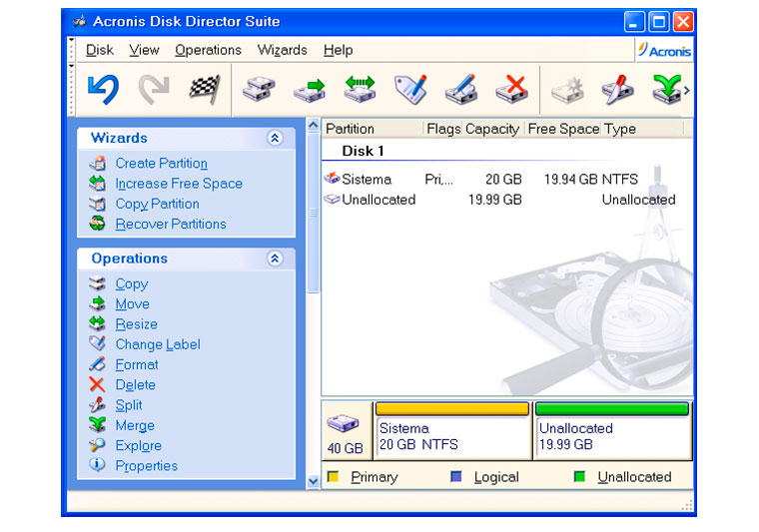Image resolution: width=759 pixels, height=532 pixels.
Task: Click the Format operation link
Action: click(x=137, y=364)
